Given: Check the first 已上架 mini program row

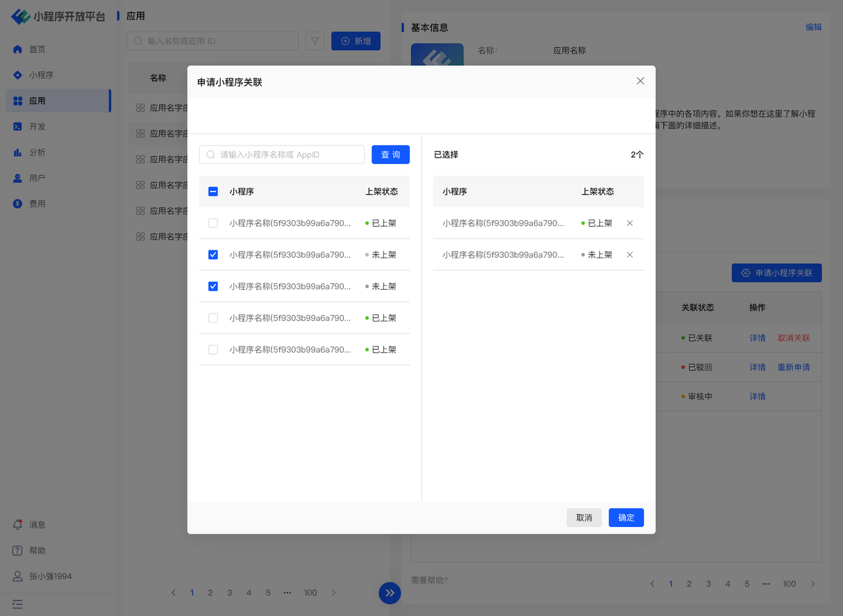Looking at the screenshot, I should coord(213,223).
